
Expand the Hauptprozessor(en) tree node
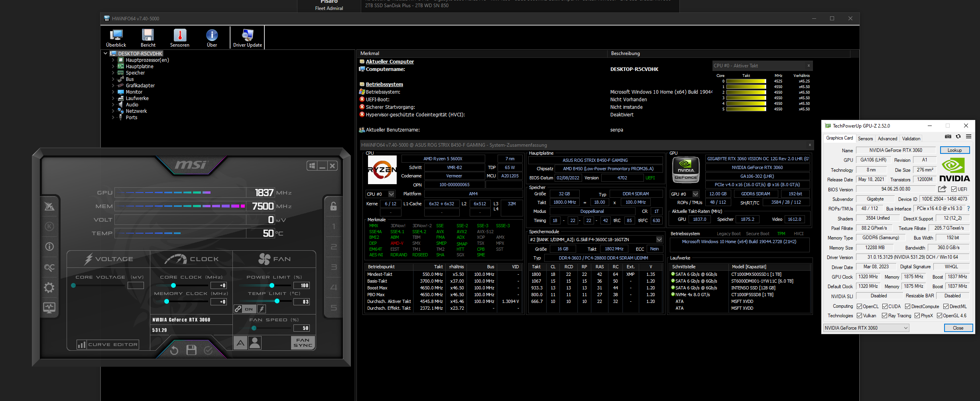pos(113,60)
